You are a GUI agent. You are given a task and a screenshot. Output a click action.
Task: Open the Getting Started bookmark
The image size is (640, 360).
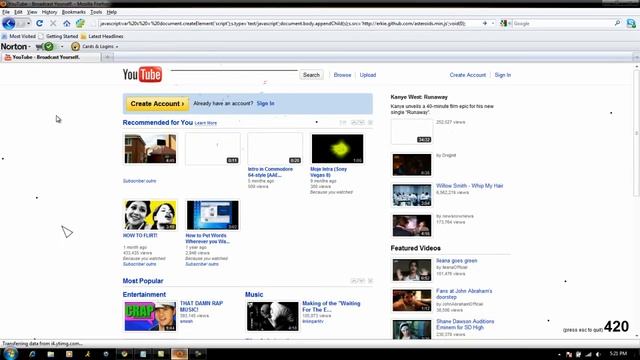(58, 36)
